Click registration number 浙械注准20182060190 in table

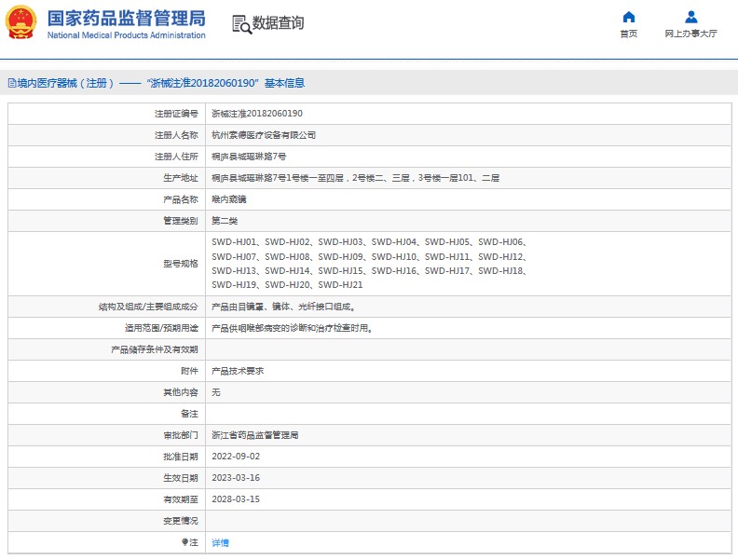click(256, 114)
